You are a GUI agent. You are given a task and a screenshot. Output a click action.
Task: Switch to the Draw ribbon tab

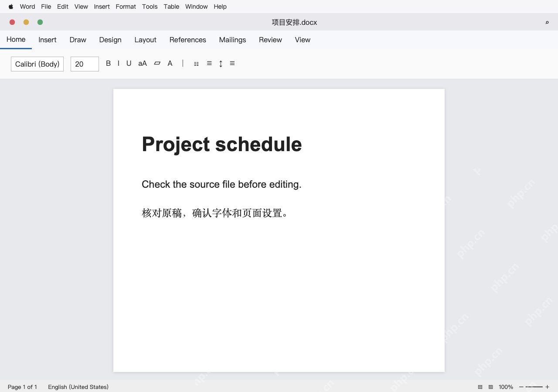(78, 40)
